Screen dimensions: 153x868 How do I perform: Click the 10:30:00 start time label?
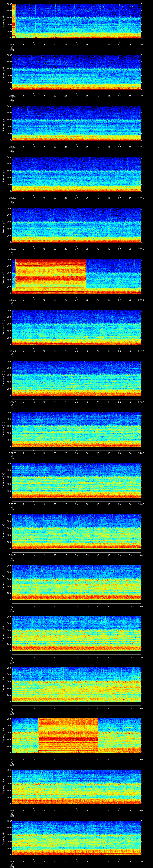click(x=12, y=861)
